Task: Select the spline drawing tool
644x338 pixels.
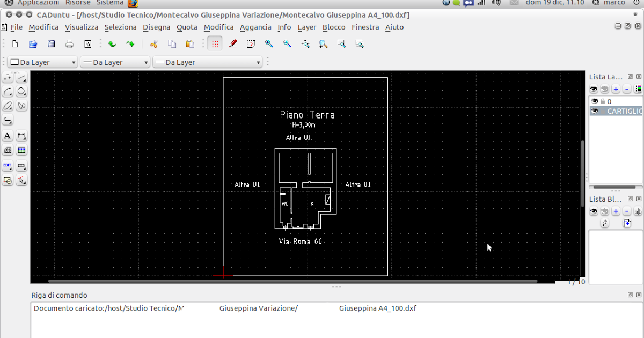Action: [x=21, y=106]
